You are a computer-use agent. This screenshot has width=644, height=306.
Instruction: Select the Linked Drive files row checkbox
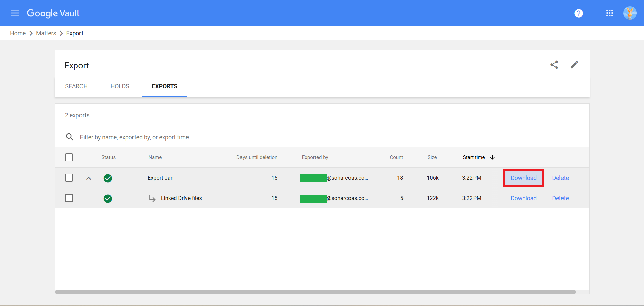coord(69,198)
